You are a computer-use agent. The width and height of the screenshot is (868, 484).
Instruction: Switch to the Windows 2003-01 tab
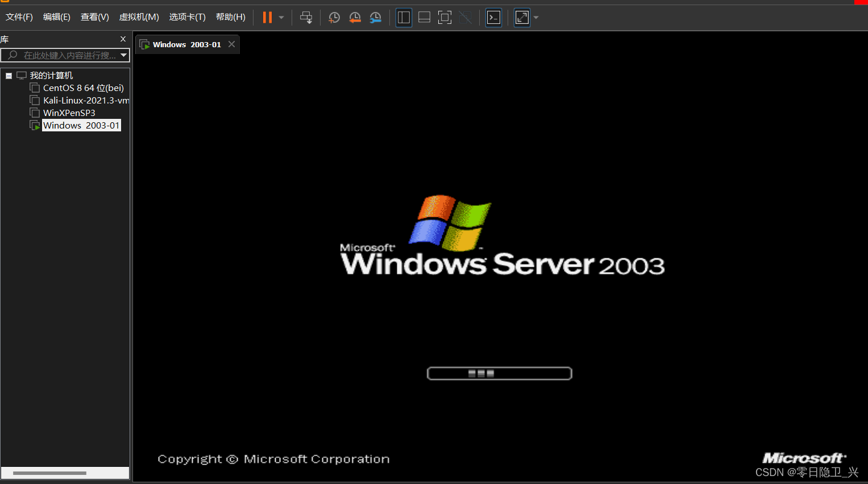(x=186, y=44)
